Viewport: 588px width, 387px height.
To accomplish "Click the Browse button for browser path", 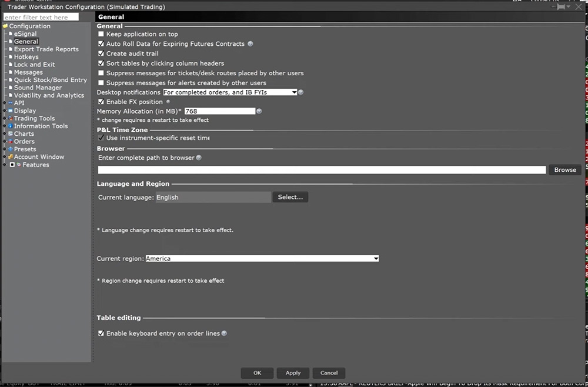I will (564, 170).
